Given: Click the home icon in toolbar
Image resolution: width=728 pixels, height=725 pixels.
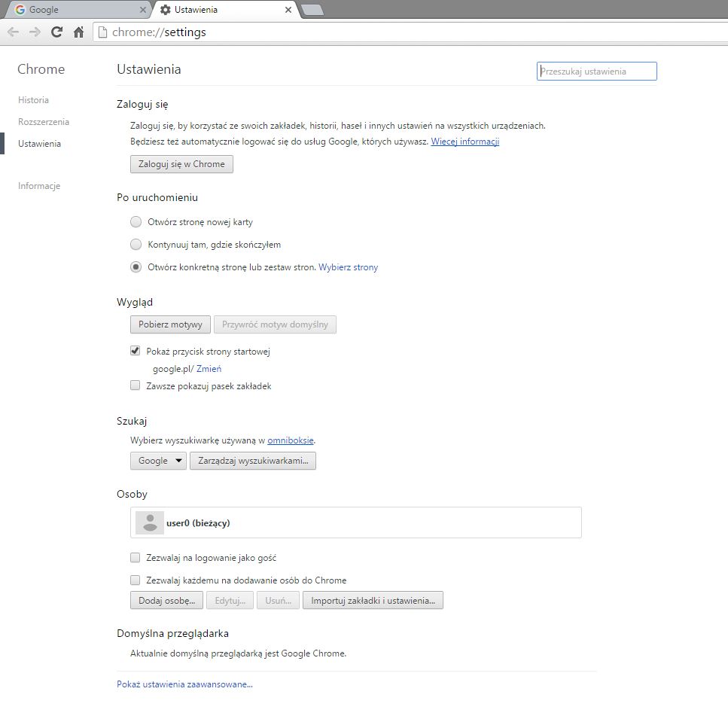Looking at the screenshot, I should 78,32.
